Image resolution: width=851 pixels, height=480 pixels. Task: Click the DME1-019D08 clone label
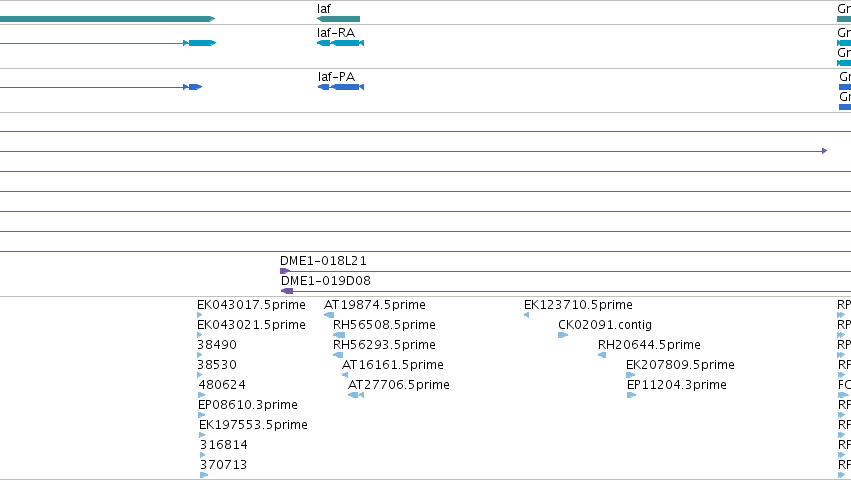(x=326, y=281)
